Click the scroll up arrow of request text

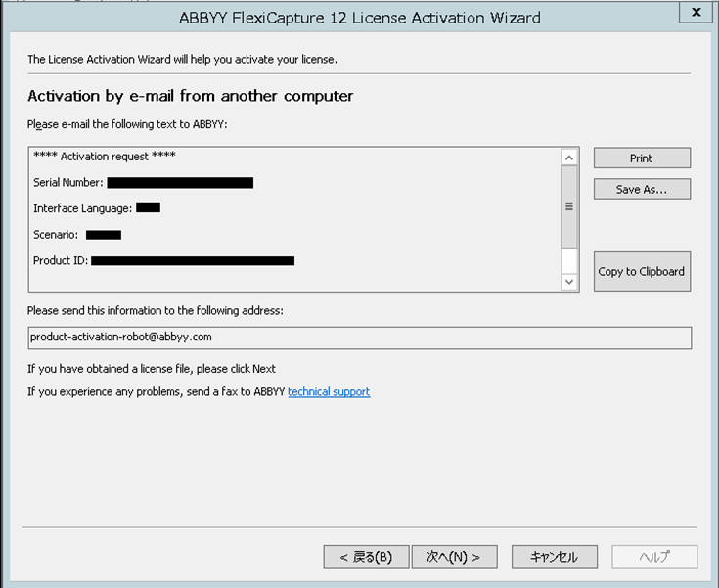click(569, 158)
